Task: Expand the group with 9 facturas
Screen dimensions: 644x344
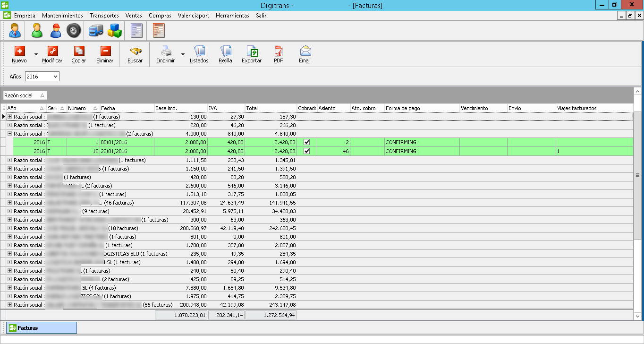Action: (9, 211)
